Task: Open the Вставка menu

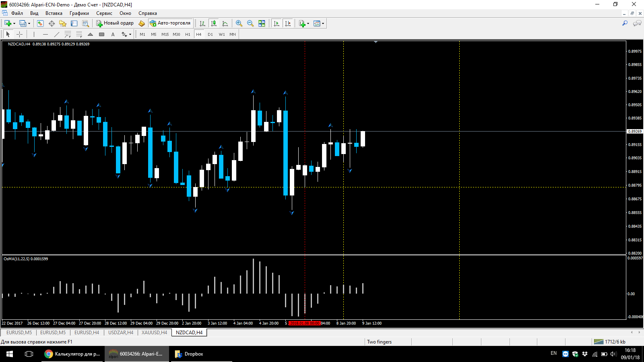Action: (x=54, y=13)
